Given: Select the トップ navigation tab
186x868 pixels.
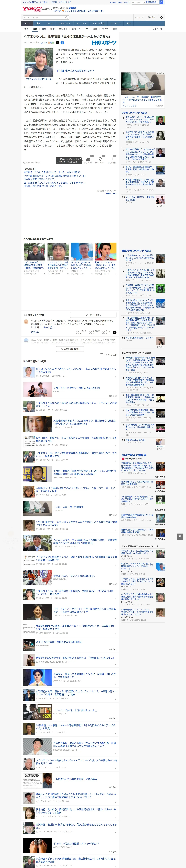Looking at the screenshot, I should tap(27, 24).
